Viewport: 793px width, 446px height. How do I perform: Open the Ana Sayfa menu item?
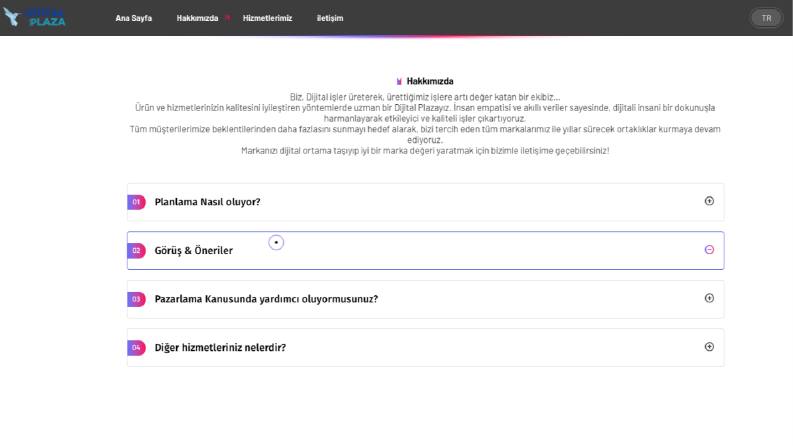coord(134,18)
